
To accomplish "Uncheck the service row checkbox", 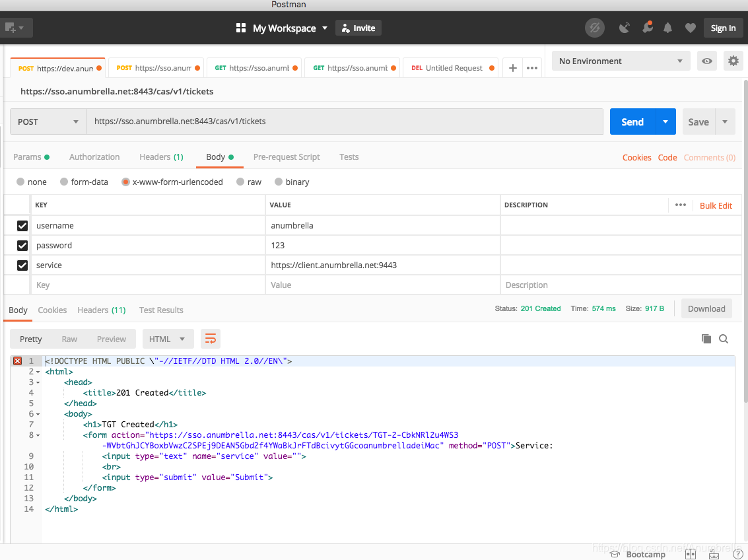I will tap(22, 265).
